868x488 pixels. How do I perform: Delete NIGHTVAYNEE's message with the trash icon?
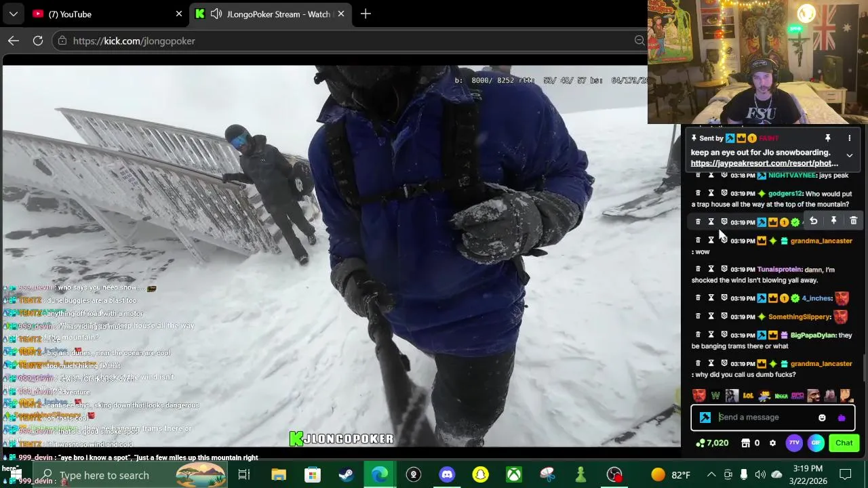tap(698, 175)
